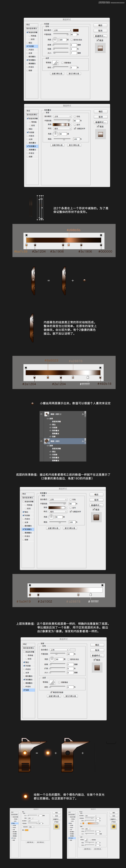The height and width of the screenshot is (868, 126).
Task: Enable 外发光 style in the 内阴影 dialog
Action: point(27,67)
